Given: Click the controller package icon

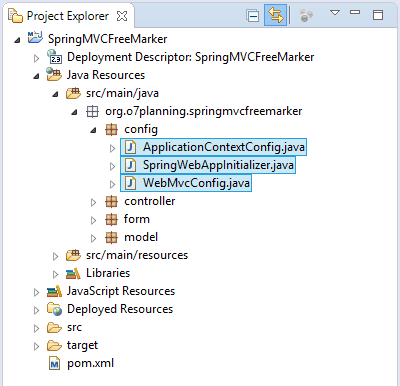Looking at the screenshot, I should click(111, 201).
